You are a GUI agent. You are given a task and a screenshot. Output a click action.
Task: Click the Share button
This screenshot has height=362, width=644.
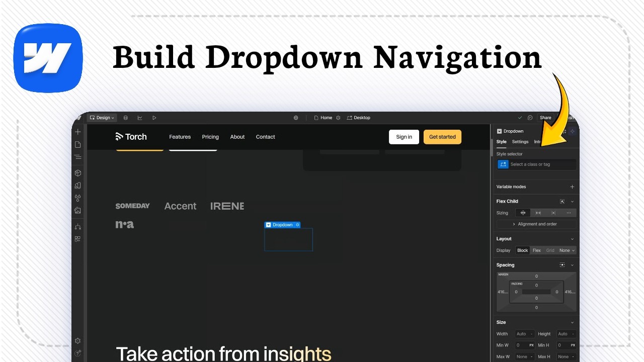click(545, 118)
